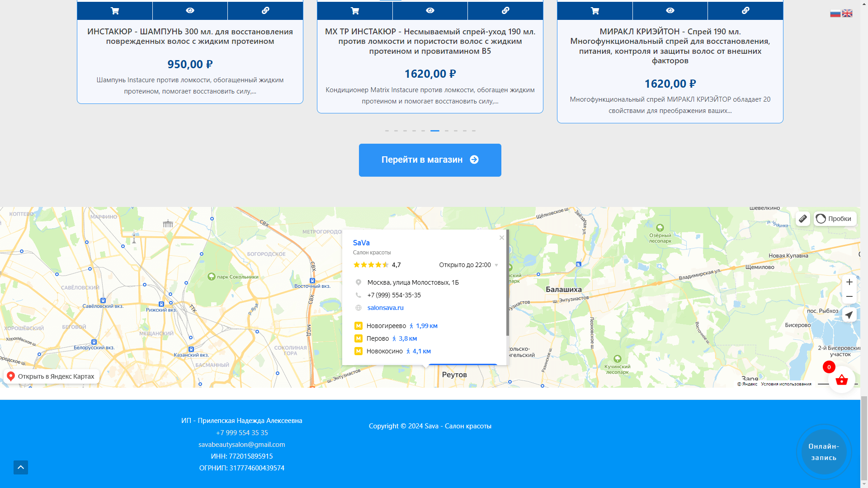Image resolution: width=868 pixels, height=488 pixels.
Task: Zoom out on the Yandex map
Action: click(849, 296)
